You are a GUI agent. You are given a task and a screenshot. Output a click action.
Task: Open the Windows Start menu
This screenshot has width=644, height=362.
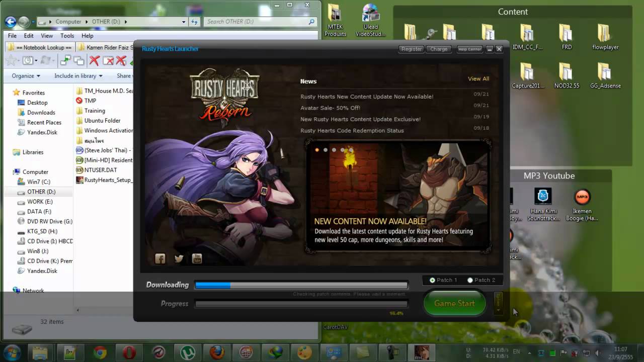click(11, 352)
